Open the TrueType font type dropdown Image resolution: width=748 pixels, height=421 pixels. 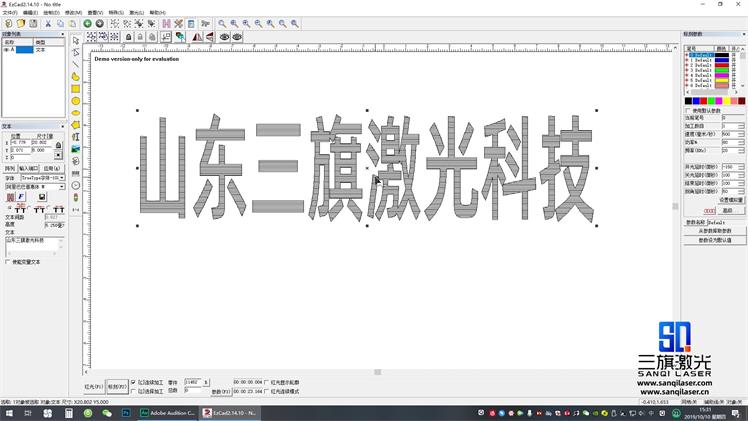point(62,178)
